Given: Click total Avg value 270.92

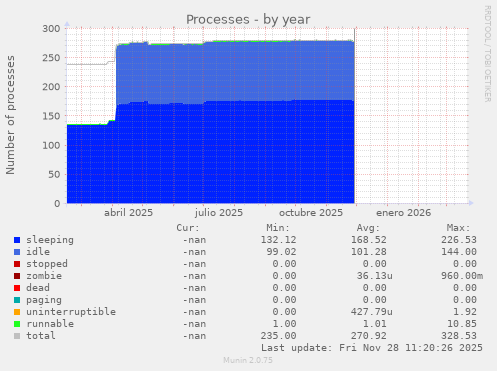Looking at the screenshot, I should tap(369, 336).
